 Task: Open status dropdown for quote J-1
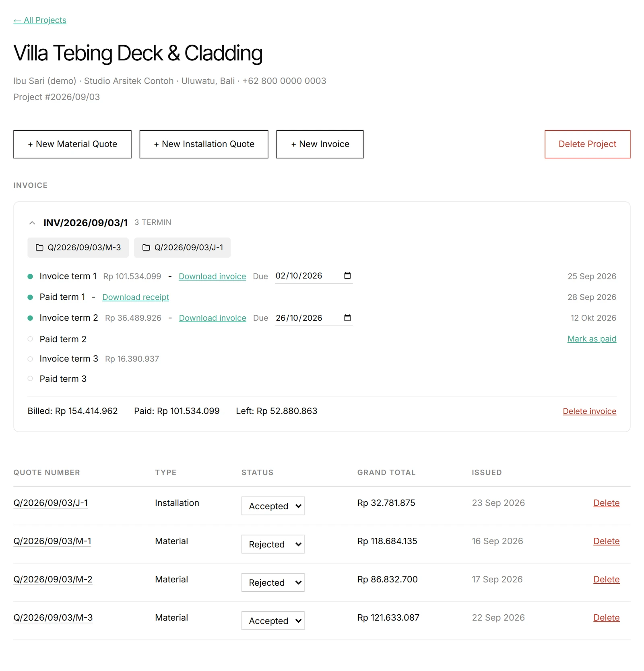[x=273, y=506]
